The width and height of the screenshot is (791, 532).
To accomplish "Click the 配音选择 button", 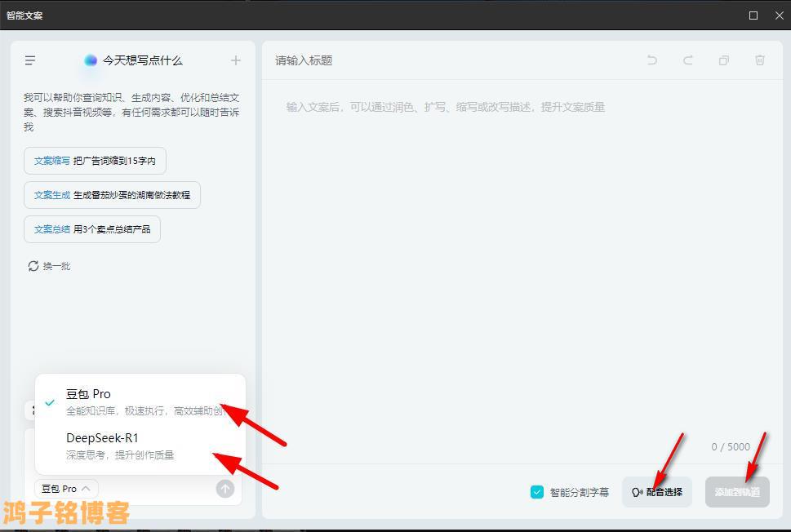I will point(656,492).
